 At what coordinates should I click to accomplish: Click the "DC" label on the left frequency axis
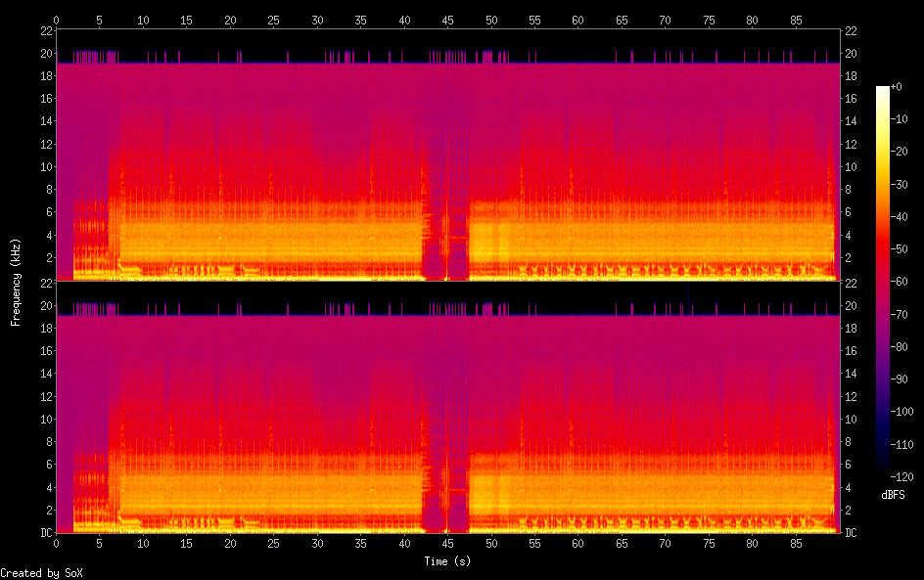(x=47, y=532)
